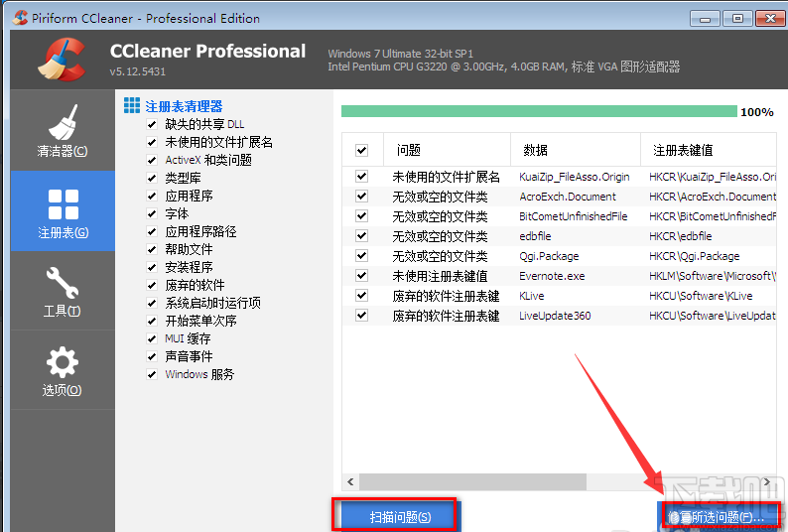The height and width of the screenshot is (532, 788).
Task: Toggle 废弃的软件 checkbox
Action: [x=152, y=285]
